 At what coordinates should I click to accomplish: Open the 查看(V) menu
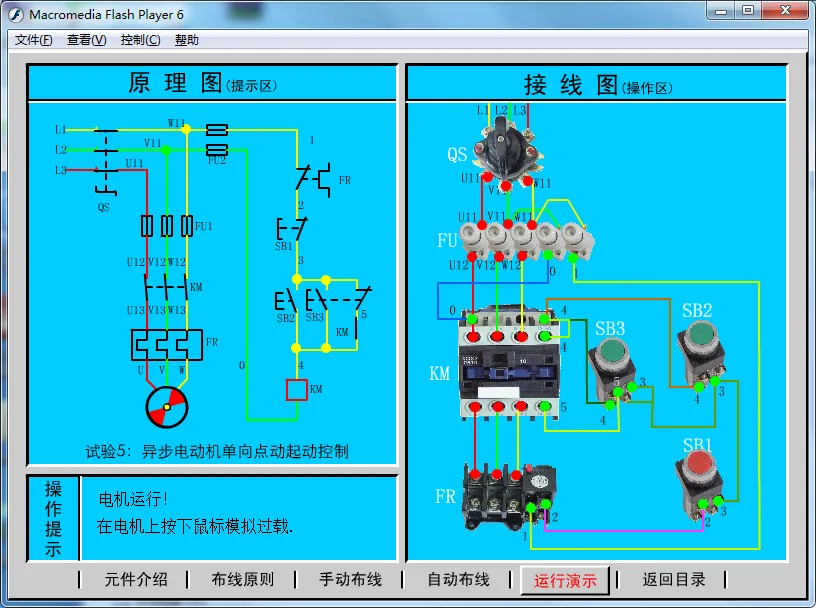click(x=86, y=40)
